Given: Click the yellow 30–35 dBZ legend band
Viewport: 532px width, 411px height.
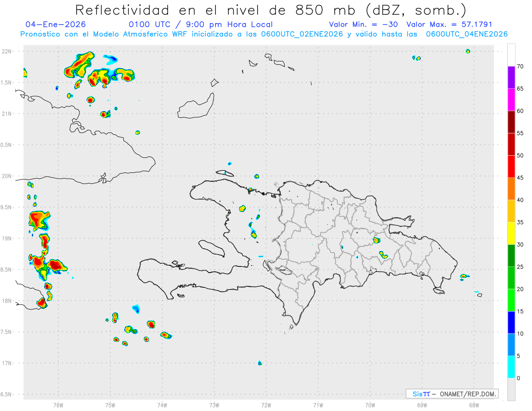Looking at the screenshot, I should [x=511, y=233].
